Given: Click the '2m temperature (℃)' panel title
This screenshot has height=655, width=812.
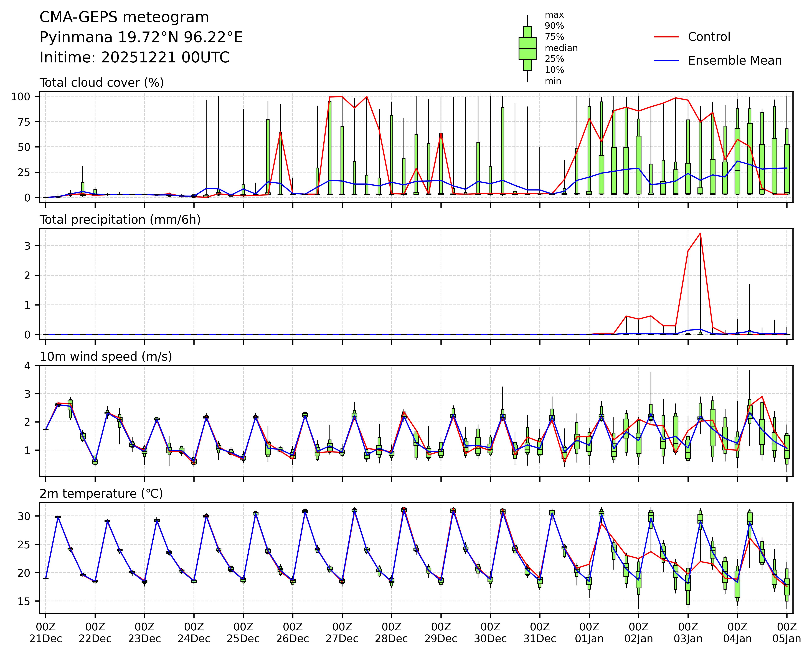Looking at the screenshot, I should point(101,494).
